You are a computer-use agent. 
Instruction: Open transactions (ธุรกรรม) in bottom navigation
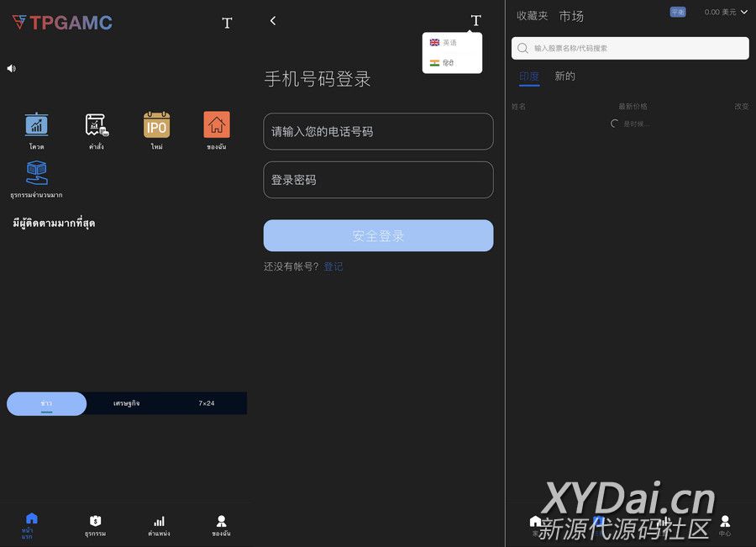(96, 526)
